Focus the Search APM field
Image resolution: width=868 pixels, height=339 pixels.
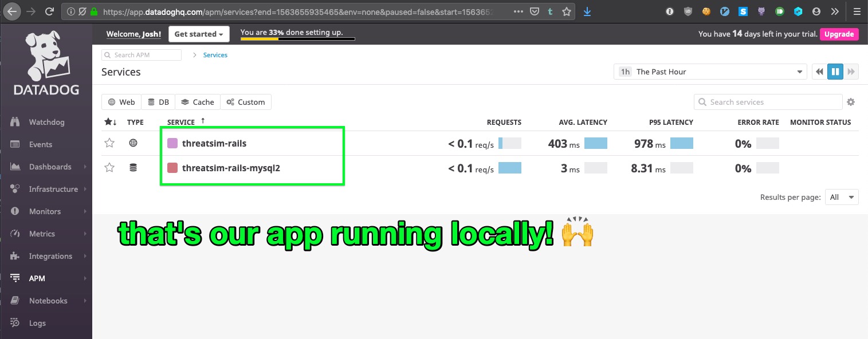click(142, 55)
